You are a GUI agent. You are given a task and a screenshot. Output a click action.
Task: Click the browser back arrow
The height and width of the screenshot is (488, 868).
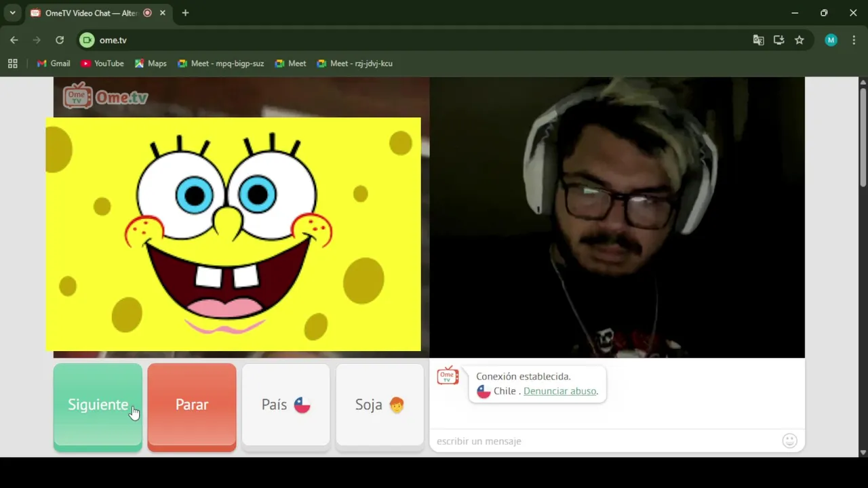(14, 40)
